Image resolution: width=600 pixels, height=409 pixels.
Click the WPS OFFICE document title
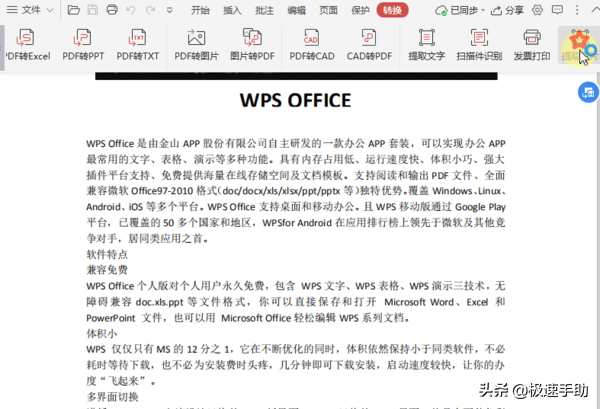click(x=295, y=100)
